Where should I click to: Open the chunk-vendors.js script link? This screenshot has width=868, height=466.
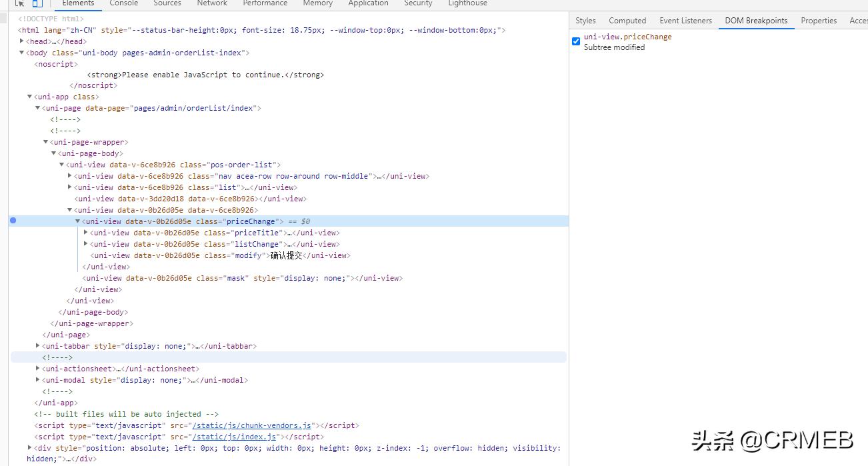click(251, 425)
